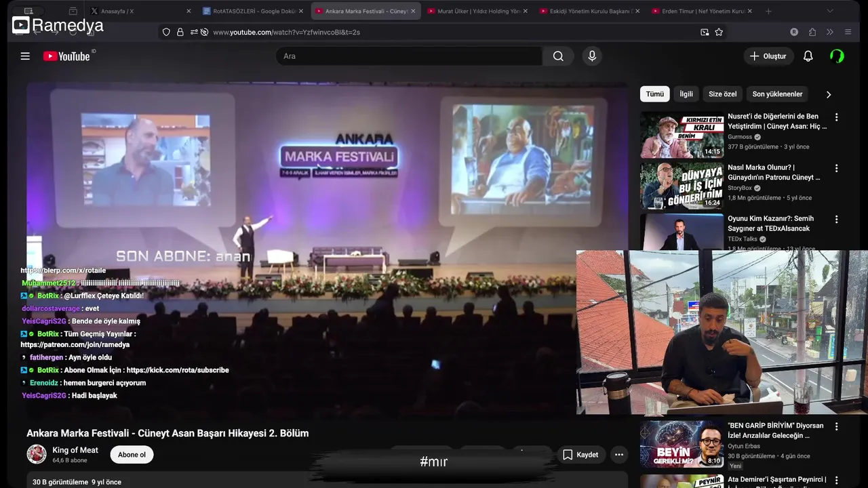Focus the YouTube 'Ara' search box
The height and width of the screenshot is (488, 868).
409,56
